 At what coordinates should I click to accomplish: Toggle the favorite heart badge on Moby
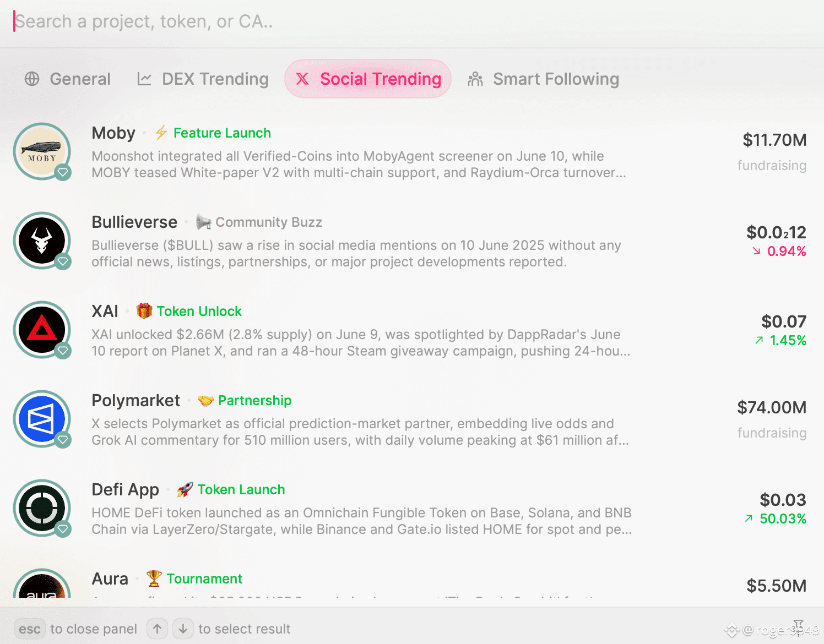63,172
